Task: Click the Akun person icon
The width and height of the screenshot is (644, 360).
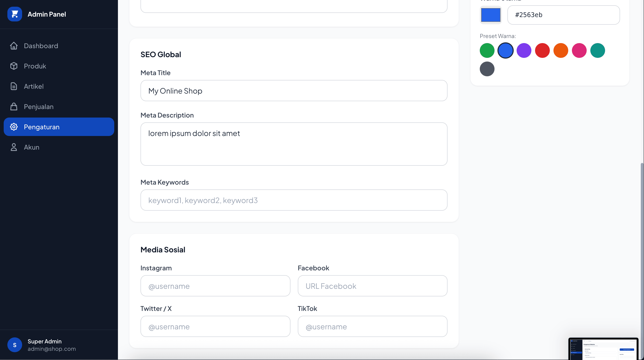Action: click(x=14, y=147)
